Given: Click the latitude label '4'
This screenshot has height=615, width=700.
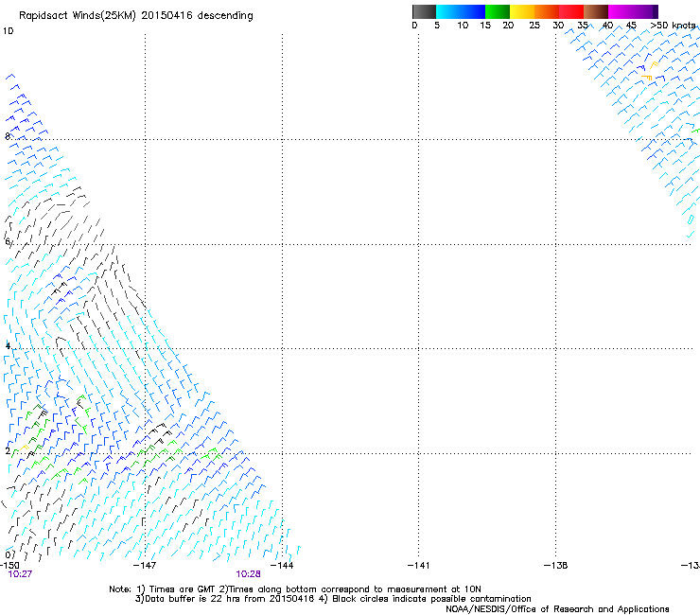Looking at the screenshot, I should tap(8, 345).
